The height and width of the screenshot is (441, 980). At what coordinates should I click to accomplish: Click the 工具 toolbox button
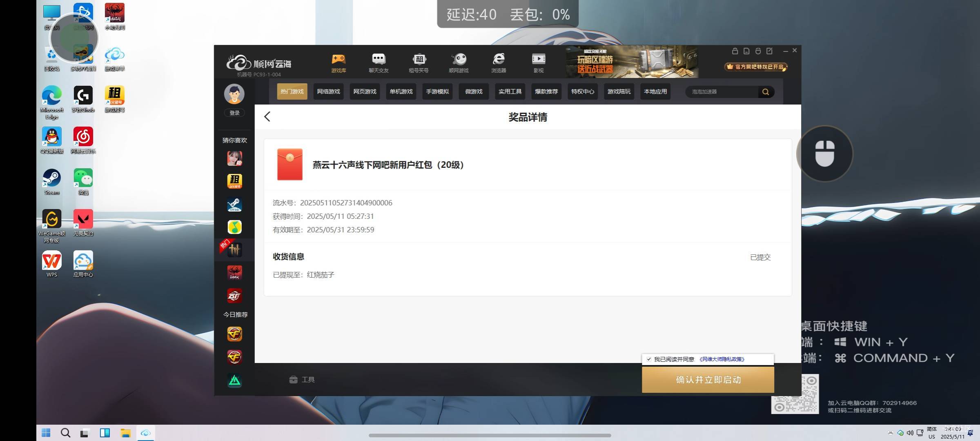[x=302, y=380]
